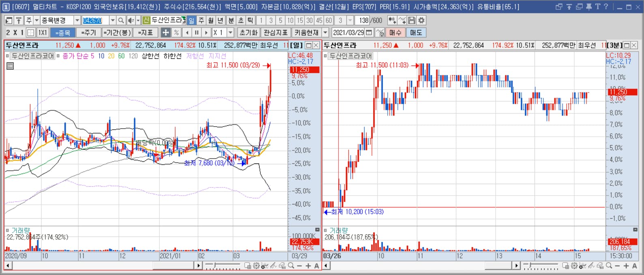Open chart settings gear in top toolbar
Image resolution: width=644 pixels, height=275 pixels.
[x=421, y=20]
